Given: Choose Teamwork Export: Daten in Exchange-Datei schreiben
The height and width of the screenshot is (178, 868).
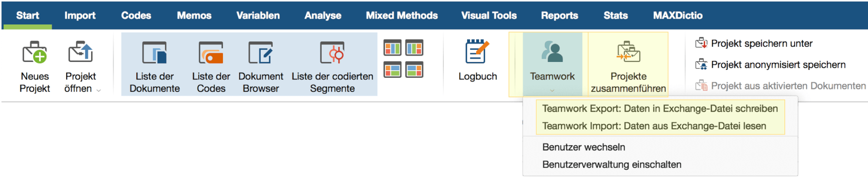Looking at the screenshot, I should click(x=660, y=109).
